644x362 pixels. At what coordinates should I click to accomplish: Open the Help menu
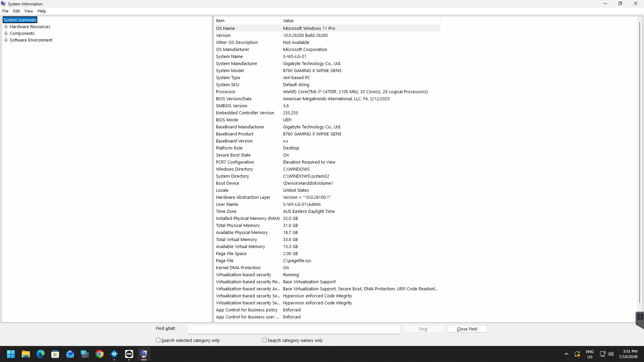pos(42,11)
